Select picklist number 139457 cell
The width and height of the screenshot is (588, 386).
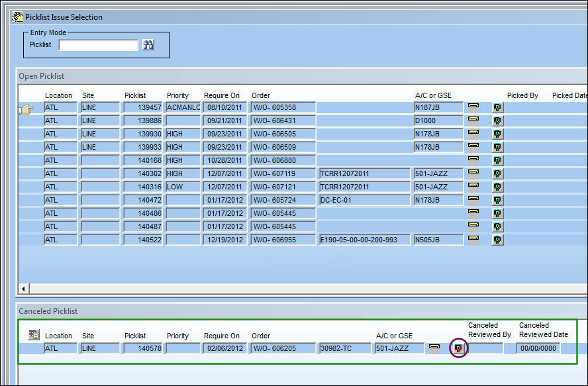(143, 108)
